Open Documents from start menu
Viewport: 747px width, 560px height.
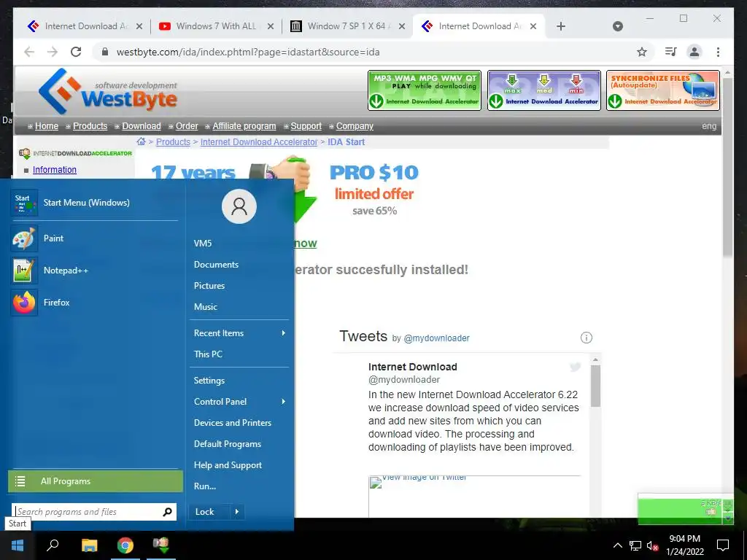click(x=216, y=264)
